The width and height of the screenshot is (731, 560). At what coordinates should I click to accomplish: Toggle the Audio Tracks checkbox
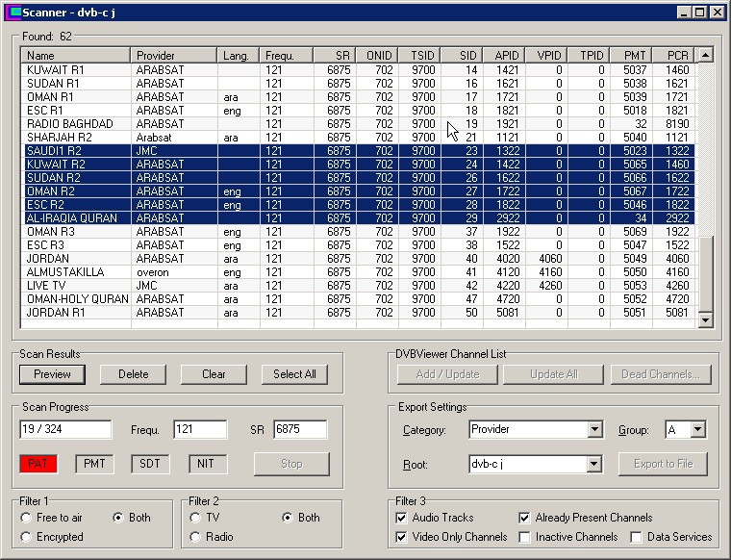pos(402,518)
